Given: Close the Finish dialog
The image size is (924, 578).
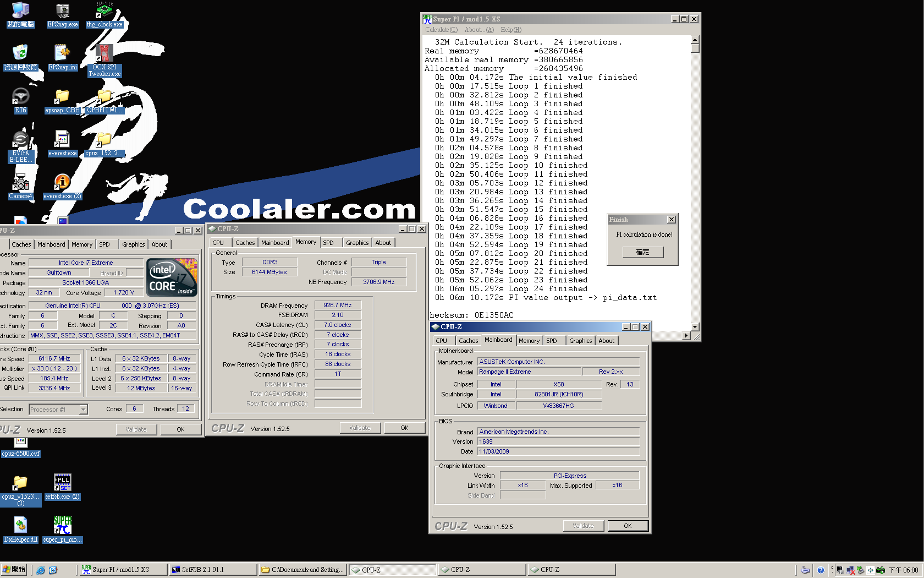Looking at the screenshot, I should point(672,220).
